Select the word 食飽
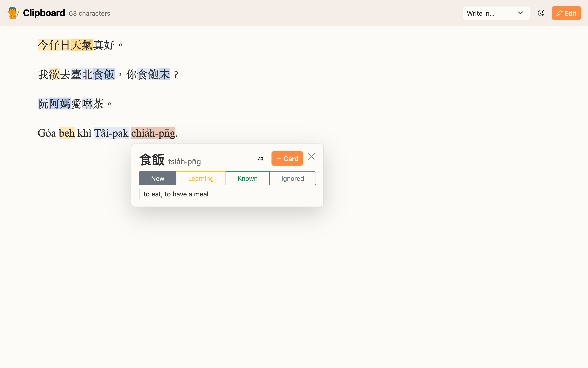 [148, 75]
